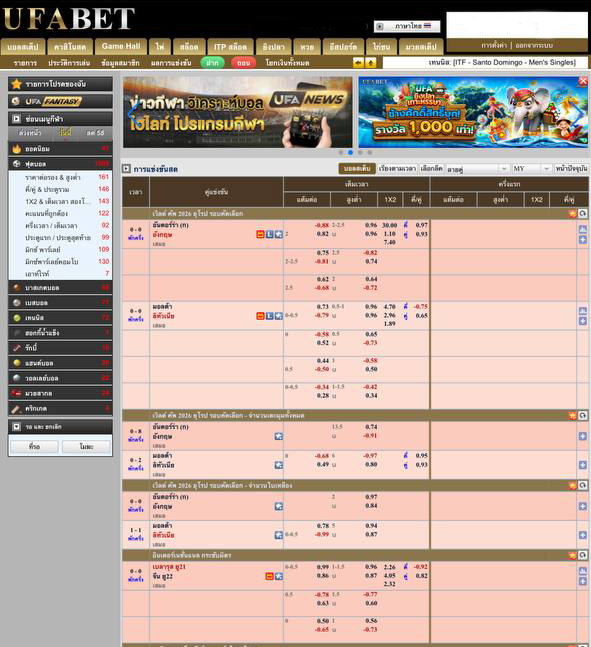
Task: Click the waiting button in bottom panel
Action: [x=34, y=446]
